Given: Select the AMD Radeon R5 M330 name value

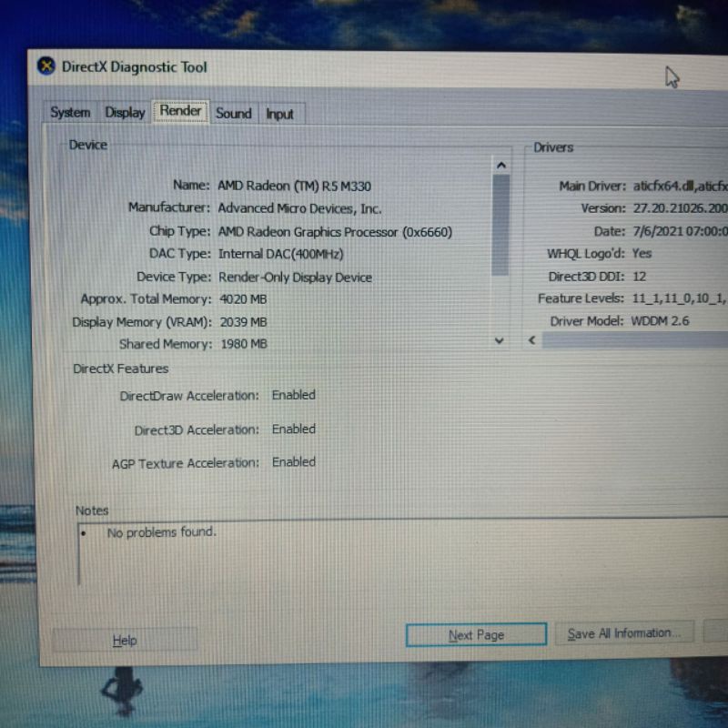Looking at the screenshot, I should click(294, 186).
